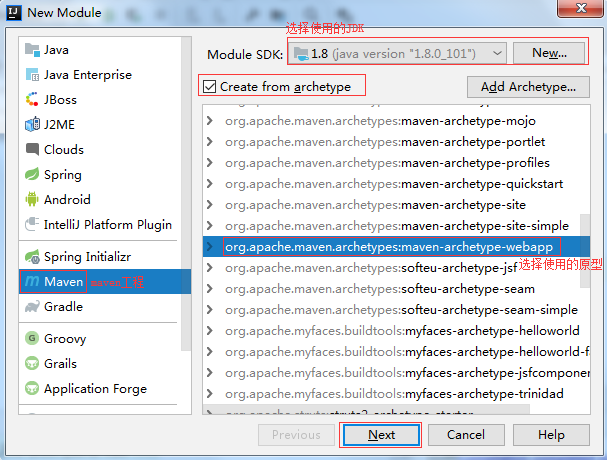Click the Spring Initializr icon
The image size is (607, 460).
pos(32,256)
